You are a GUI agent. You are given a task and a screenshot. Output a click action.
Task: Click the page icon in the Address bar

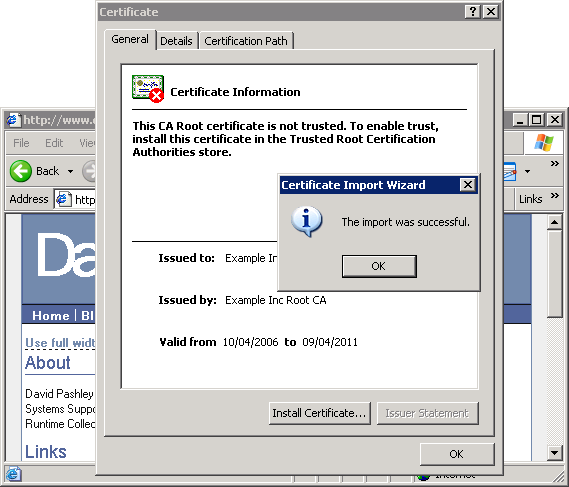(x=64, y=199)
